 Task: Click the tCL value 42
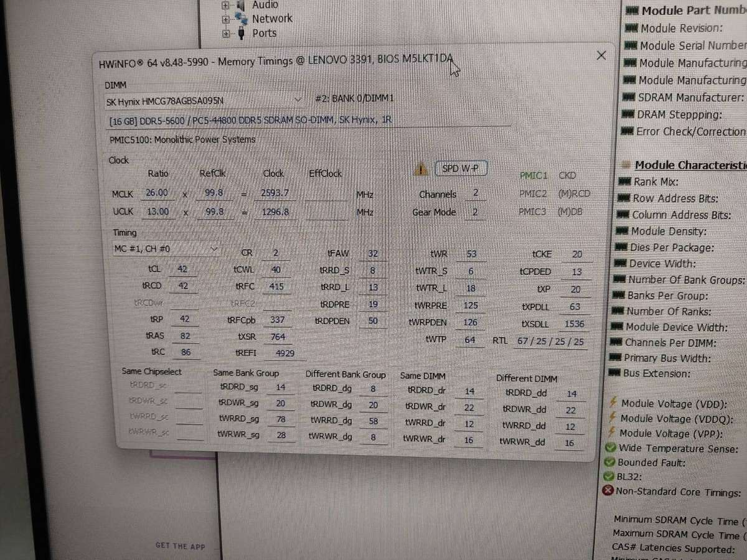tap(182, 269)
